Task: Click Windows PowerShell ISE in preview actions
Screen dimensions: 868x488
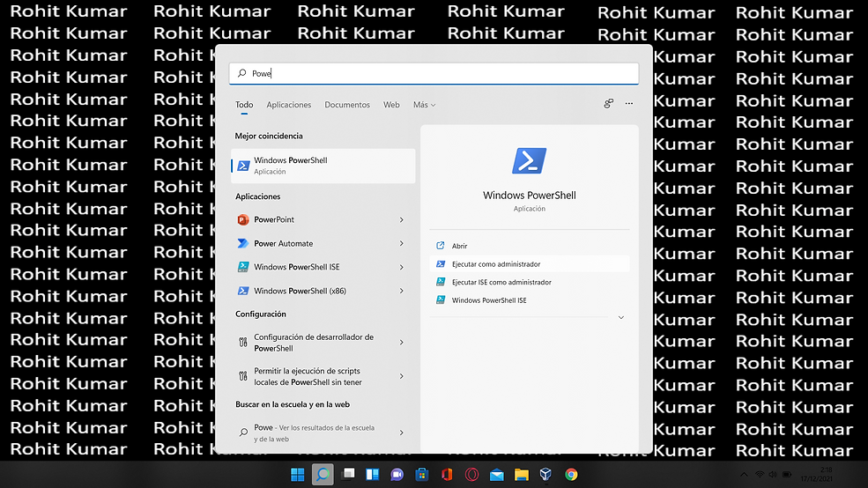Action: pos(530,300)
